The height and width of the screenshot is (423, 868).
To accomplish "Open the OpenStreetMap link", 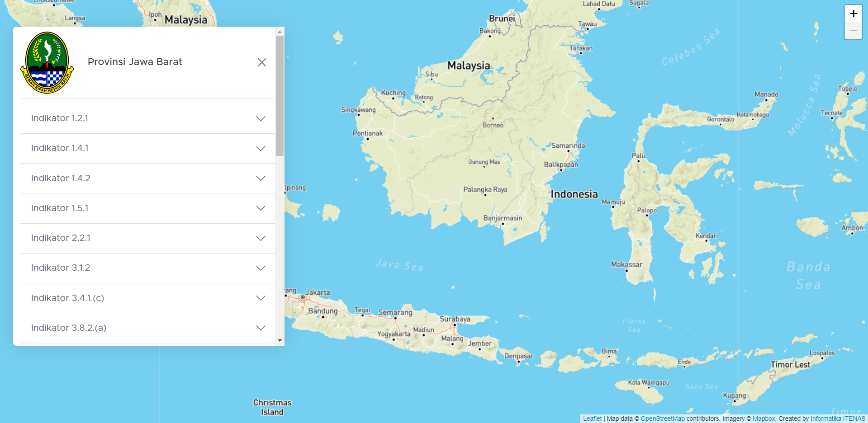I will (662, 418).
